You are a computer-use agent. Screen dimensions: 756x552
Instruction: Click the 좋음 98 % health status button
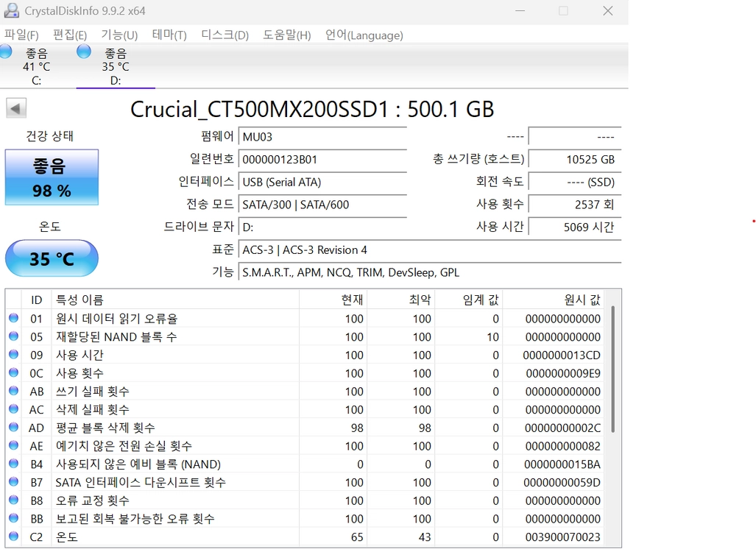tap(52, 177)
